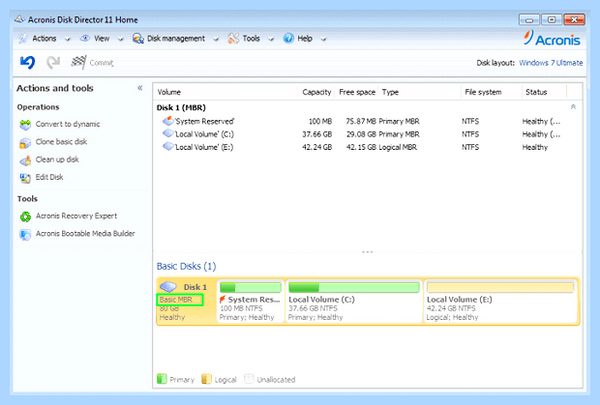Click Convert to dynamic operation
Screen dimensions: 600x405
[68, 124]
